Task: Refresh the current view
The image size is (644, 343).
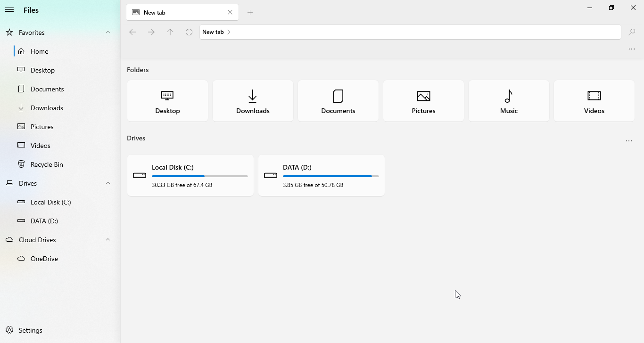Action: (189, 32)
